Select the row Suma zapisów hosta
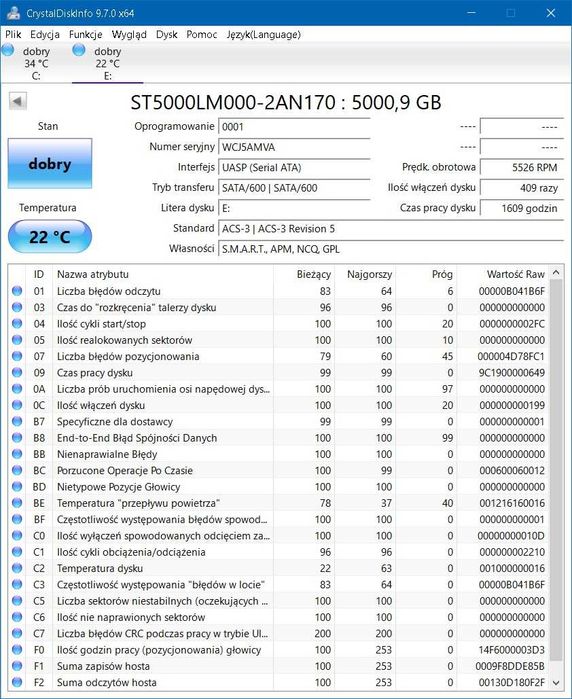This screenshot has width=572, height=699. coord(280,666)
